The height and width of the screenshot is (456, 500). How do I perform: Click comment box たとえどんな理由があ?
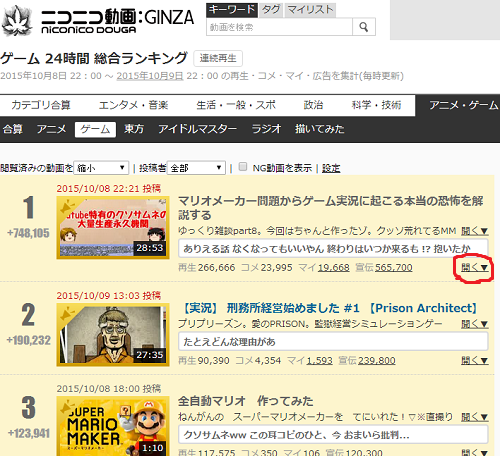[333, 341]
